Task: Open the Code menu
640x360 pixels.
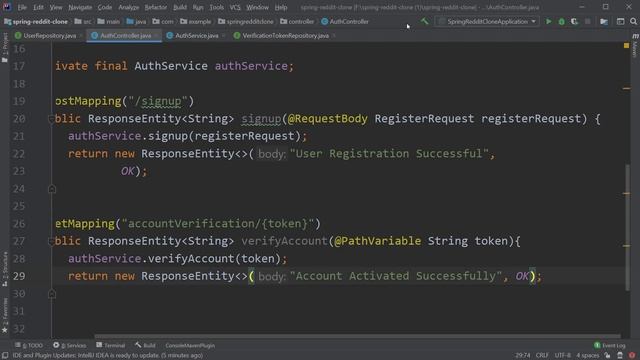Action: (104, 7)
